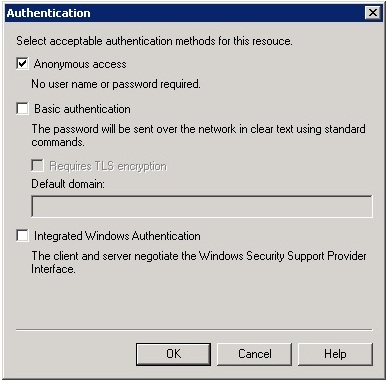Click the Authentication title bar text

49,13
